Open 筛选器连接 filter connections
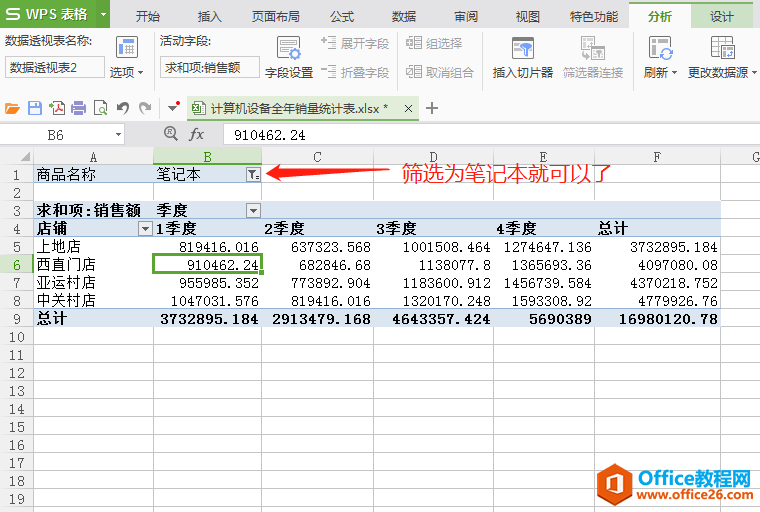Screen dimensions: 760x512 593,57
